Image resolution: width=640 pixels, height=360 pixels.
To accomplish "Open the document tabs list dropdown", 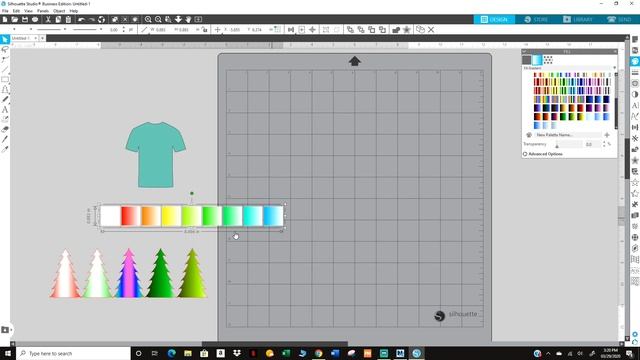I will (x=42, y=38).
